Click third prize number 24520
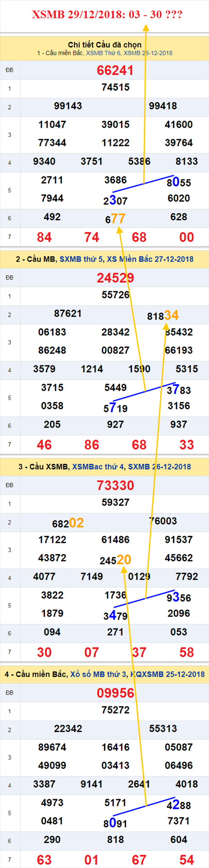Screen dimensions: 209x868 pos(115,559)
